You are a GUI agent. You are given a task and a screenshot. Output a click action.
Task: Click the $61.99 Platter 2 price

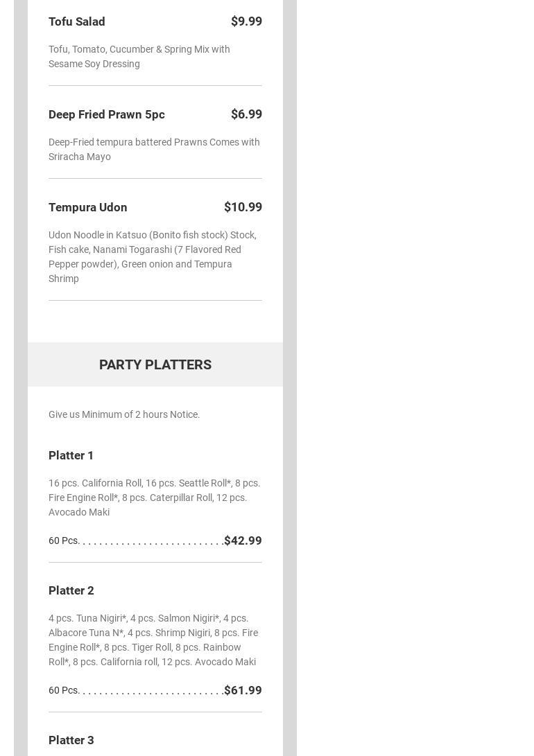(x=243, y=690)
